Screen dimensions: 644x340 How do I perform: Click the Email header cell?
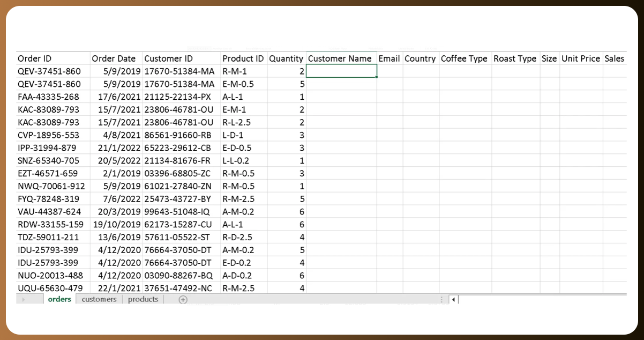coord(389,58)
